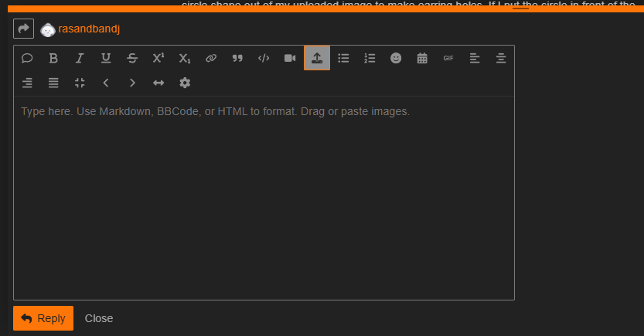Insert a numbered list
Viewport: 644px width, 336px height.
click(x=370, y=58)
